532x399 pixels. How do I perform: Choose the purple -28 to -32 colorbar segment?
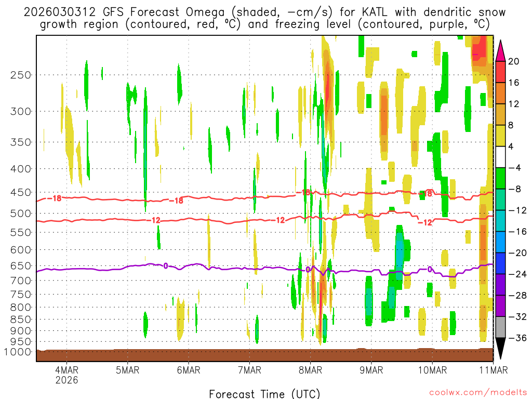500,305
